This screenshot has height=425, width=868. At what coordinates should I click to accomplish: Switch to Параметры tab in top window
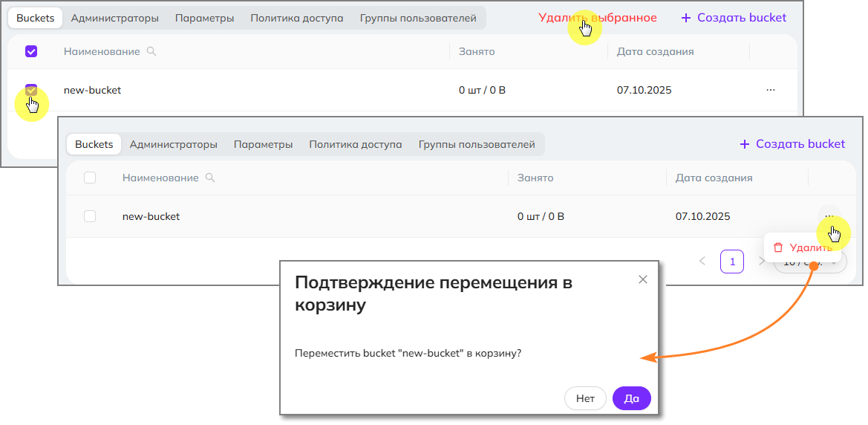coord(205,19)
